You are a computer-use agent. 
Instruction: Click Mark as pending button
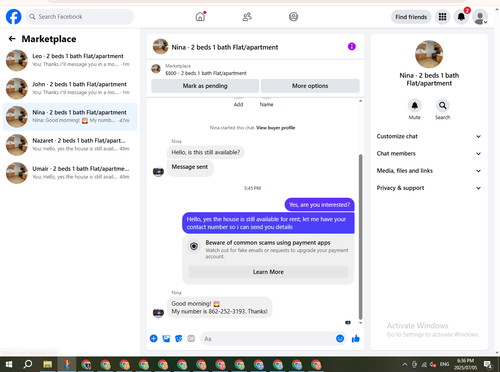click(205, 86)
